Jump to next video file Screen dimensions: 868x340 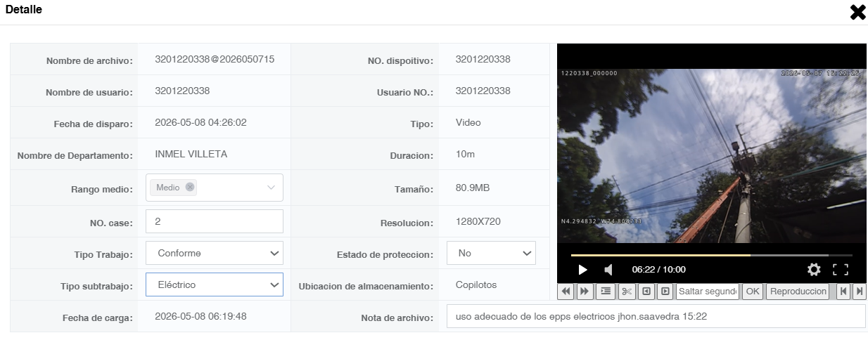[x=859, y=292]
